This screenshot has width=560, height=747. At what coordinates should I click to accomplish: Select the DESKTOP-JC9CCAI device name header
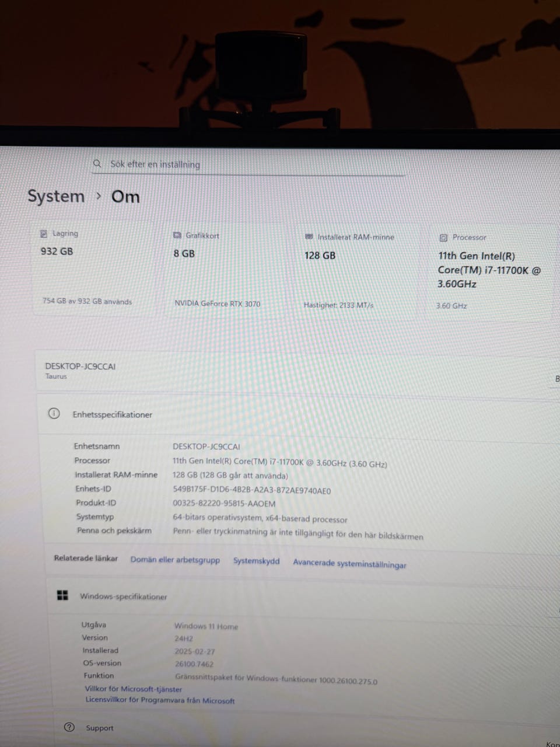pos(80,366)
